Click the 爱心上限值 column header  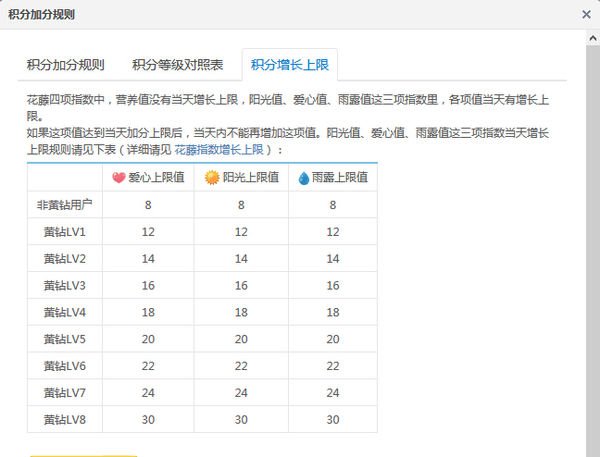148,178
